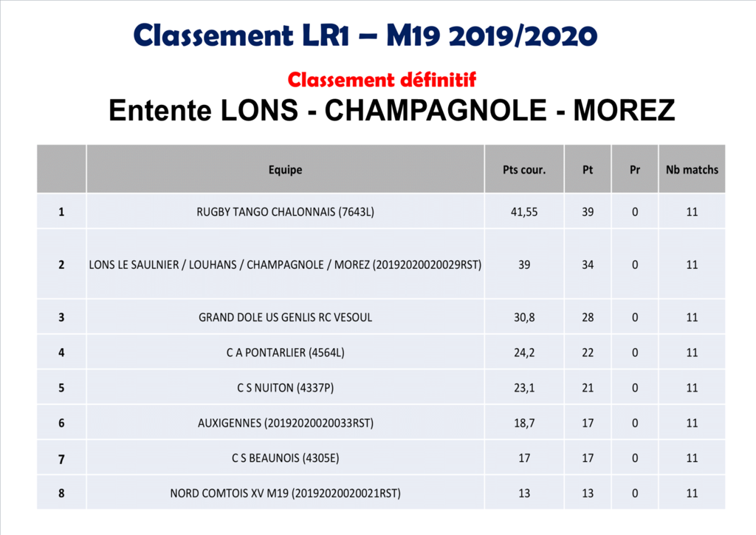Click the red 'Classement définitif' subtitle
Screen dimensions: 756x535
382,78
